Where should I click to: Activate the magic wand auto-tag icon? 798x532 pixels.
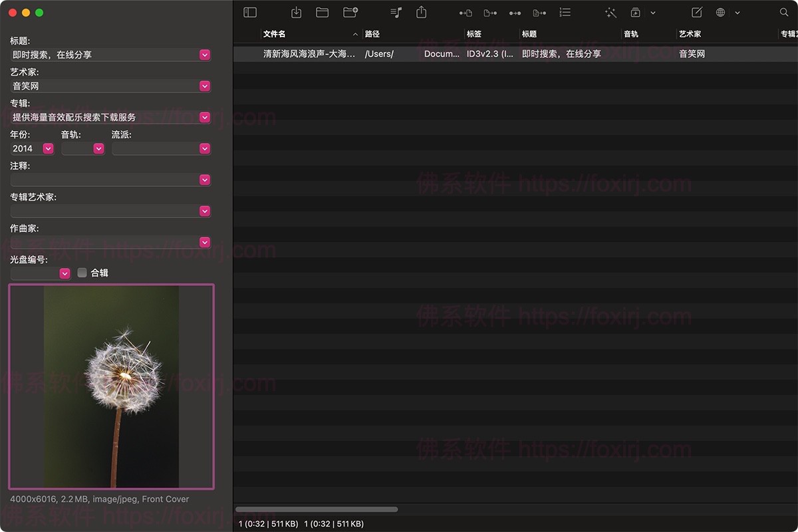tap(610, 12)
